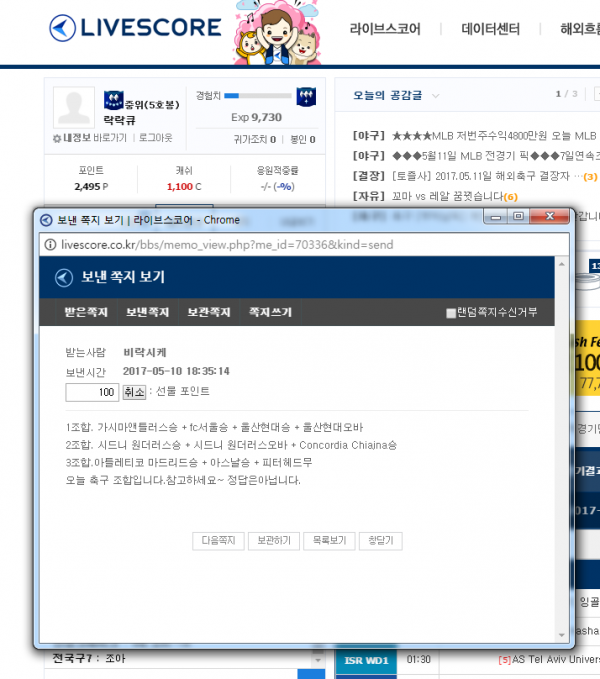Image resolution: width=600 pixels, height=679 pixels.
Task: Click the 1조합 가시마앤틀러스승 message line
Action: 214,427
